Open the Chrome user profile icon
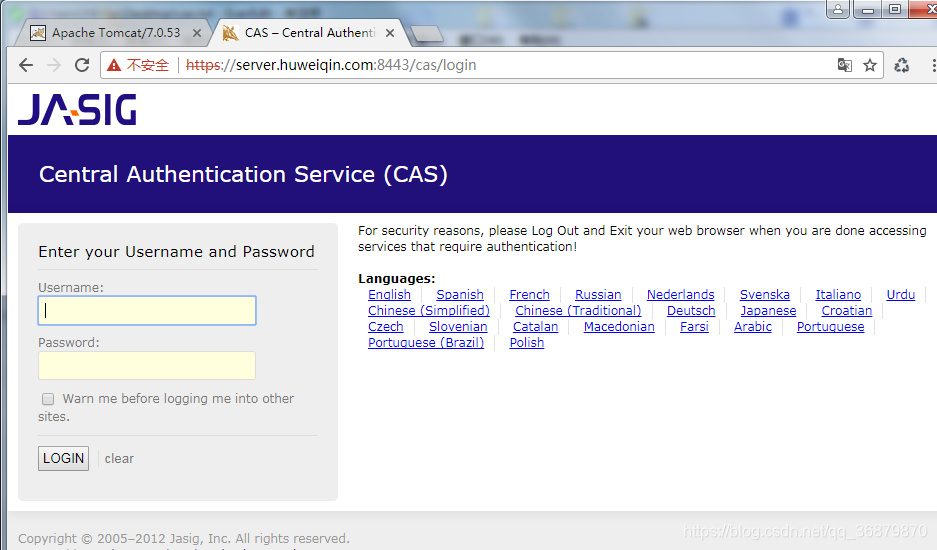Image resolution: width=937 pixels, height=550 pixels. point(838,9)
